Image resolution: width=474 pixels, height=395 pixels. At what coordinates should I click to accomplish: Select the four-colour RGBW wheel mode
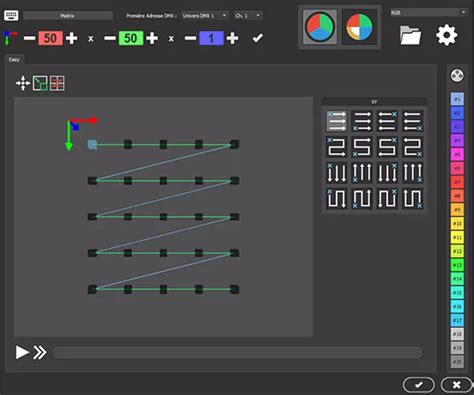[x=359, y=27]
